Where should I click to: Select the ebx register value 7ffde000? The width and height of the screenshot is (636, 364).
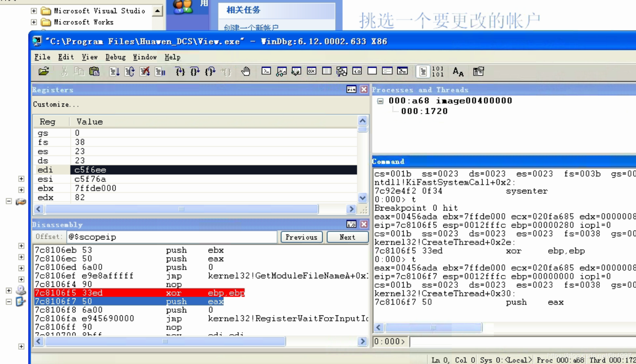click(95, 188)
